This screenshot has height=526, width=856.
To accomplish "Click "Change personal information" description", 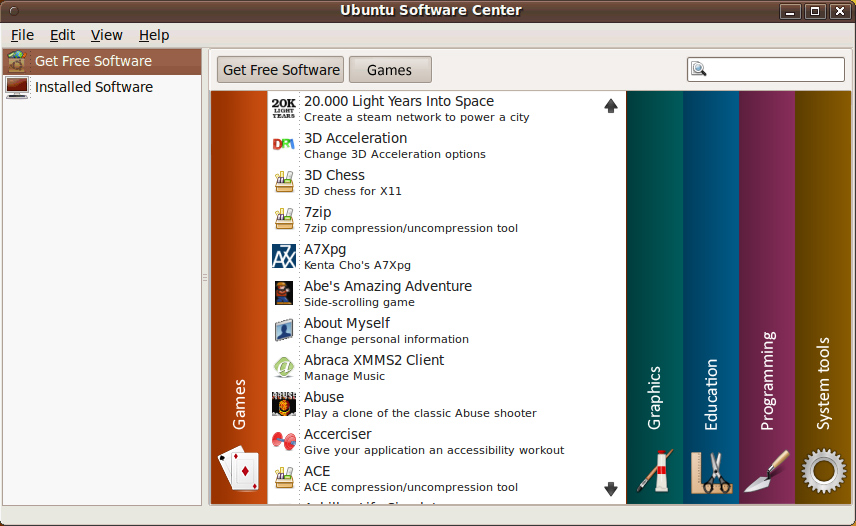I will (386, 339).
